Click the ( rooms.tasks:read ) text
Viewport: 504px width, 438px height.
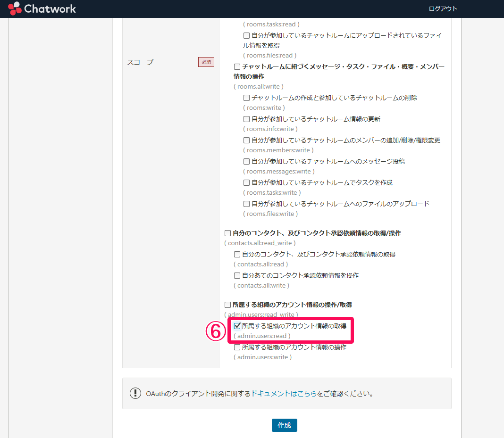[x=271, y=25]
